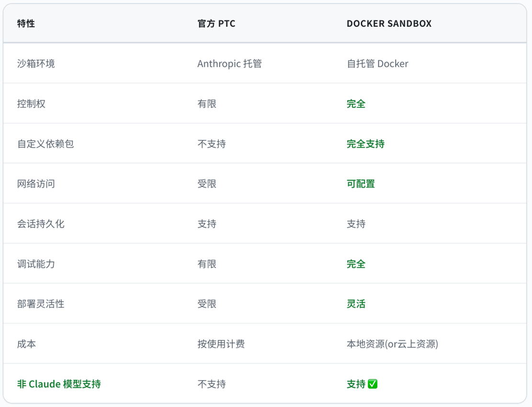Select the 调试能力 row label
Viewport: 532px width, 407px height.
pyautogui.click(x=36, y=264)
